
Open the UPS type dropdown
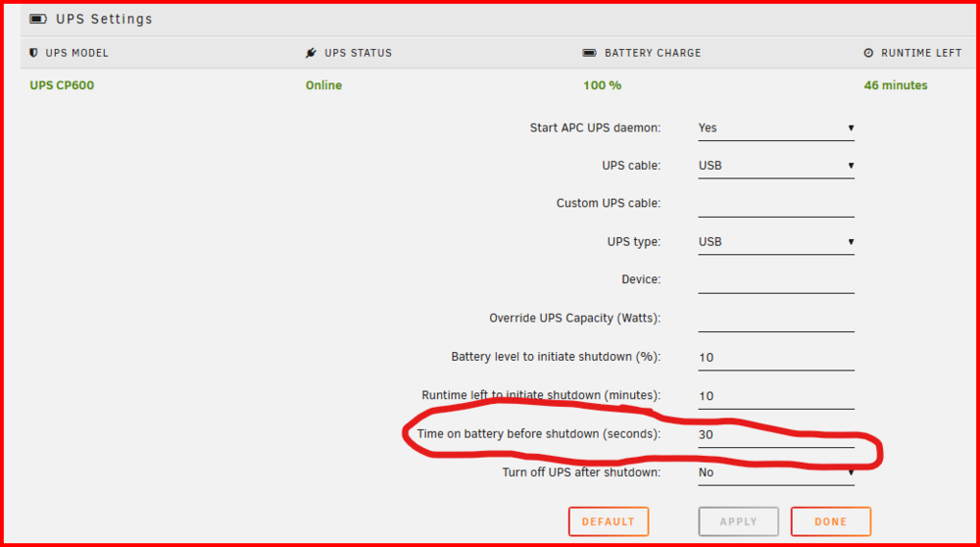coord(775,242)
